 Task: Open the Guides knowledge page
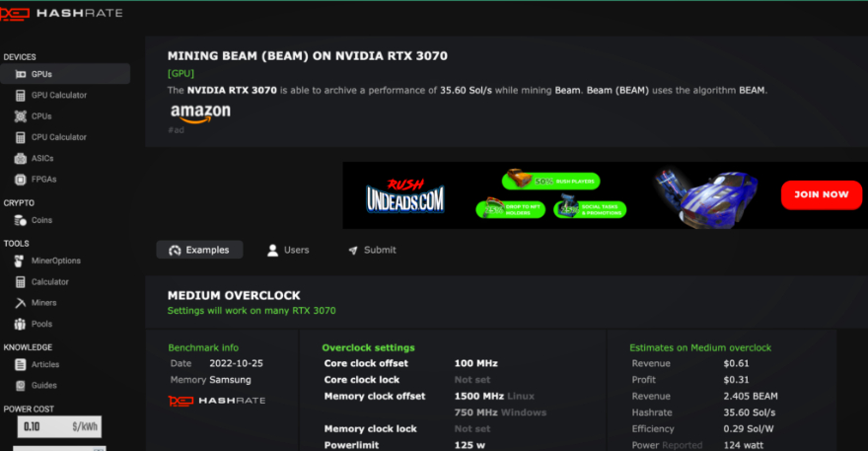pos(43,386)
